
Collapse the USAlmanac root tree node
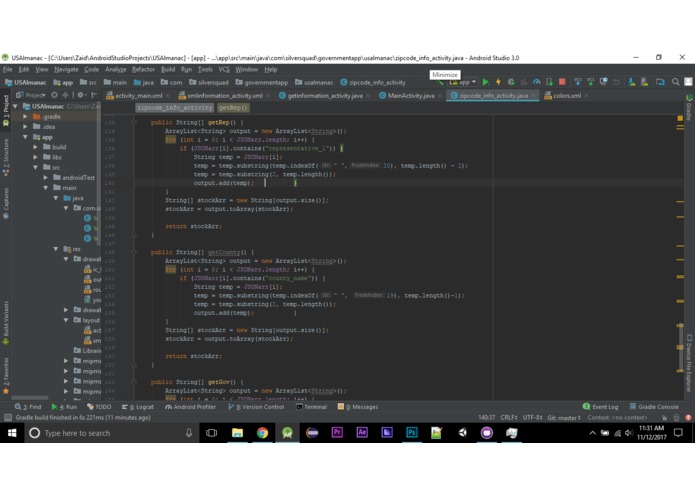pos(16,106)
